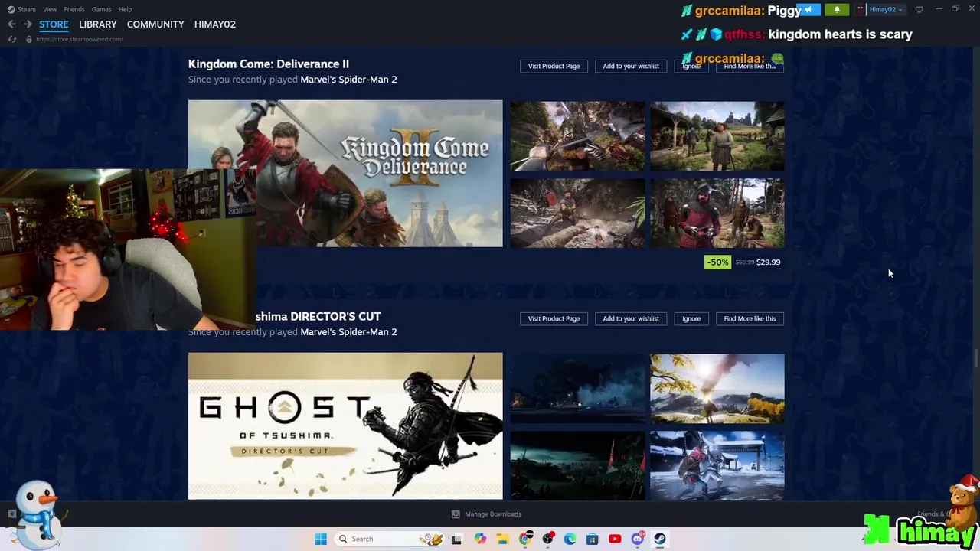Screen dimensions: 980x551
Task: Add Kingdom Come: Deliverance II to your wishlist
Action: coord(631,66)
